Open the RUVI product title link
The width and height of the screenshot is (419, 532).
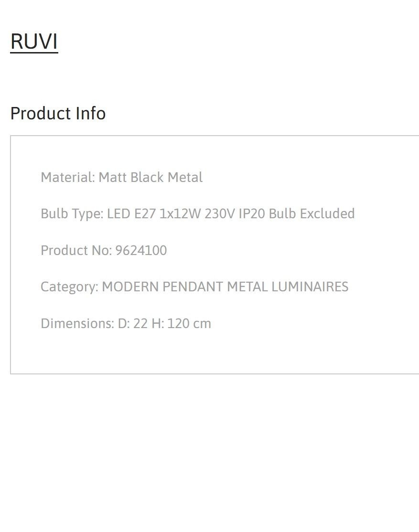34,42
